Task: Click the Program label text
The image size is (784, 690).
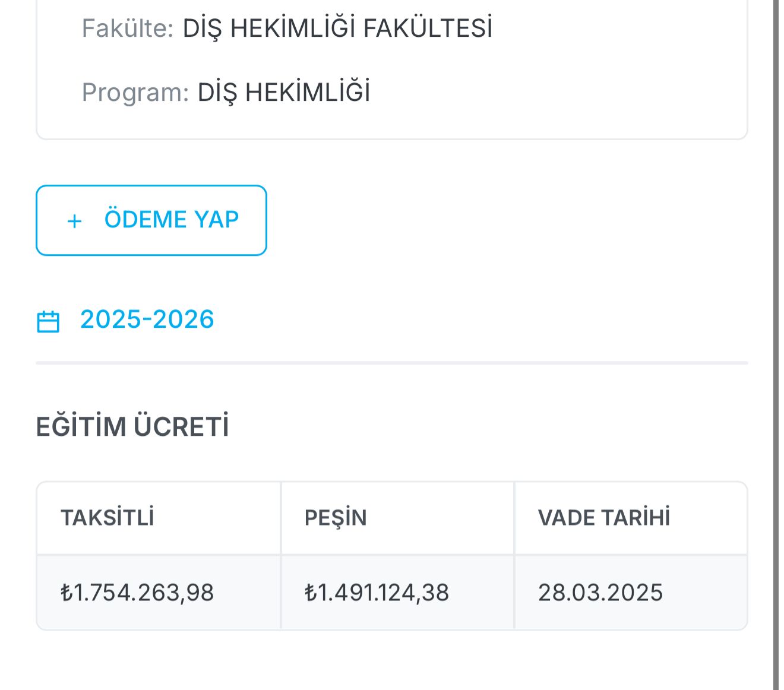Action: 135,93
